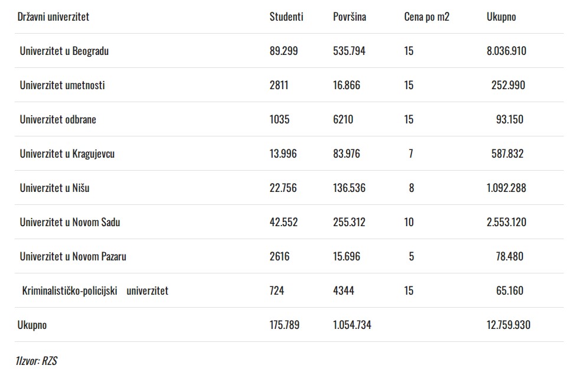Click the 2.553.120 Novi Sad total

pyautogui.click(x=507, y=222)
